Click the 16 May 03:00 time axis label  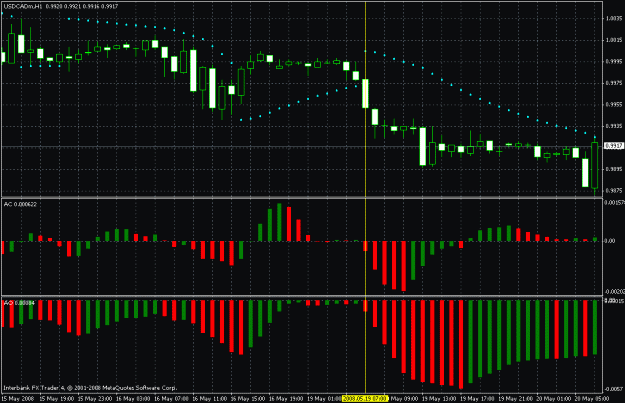coord(133,399)
